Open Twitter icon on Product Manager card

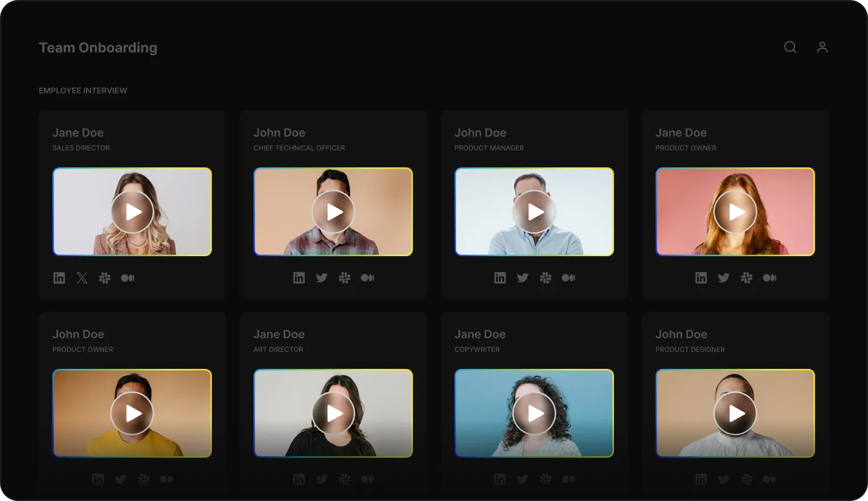523,278
